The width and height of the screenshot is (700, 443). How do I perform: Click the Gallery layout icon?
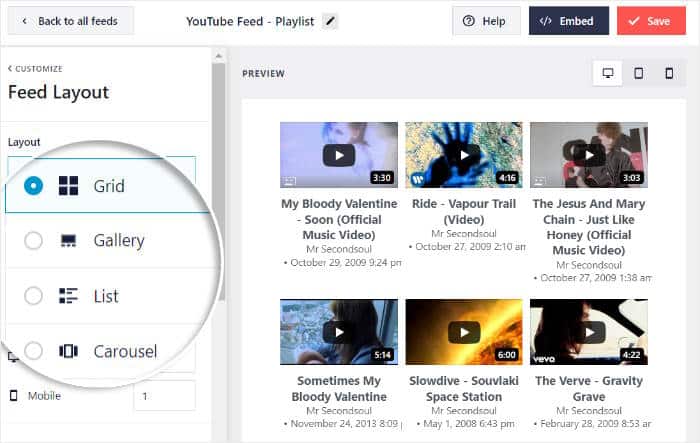pyautogui.click(x=68, y=241)
